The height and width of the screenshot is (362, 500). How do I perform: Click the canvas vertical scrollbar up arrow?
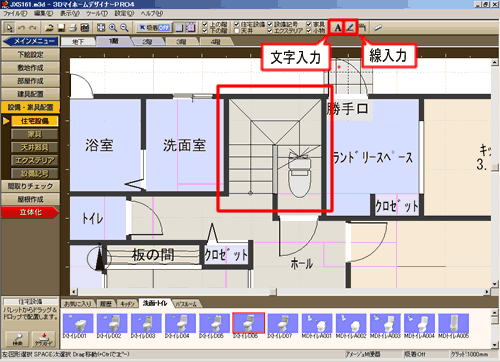tap(495, 62)
